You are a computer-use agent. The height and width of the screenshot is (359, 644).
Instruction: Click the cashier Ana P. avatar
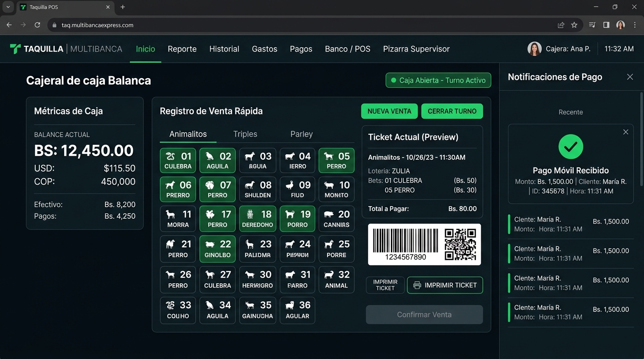click(534, 49)
